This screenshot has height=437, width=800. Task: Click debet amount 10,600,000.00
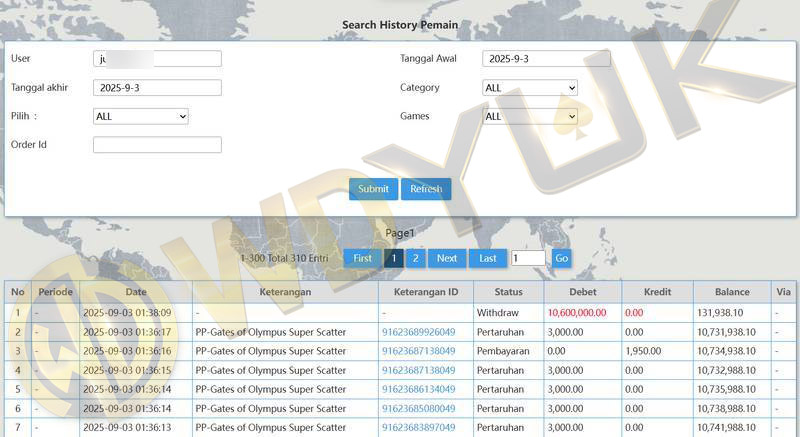click(577, 313)
